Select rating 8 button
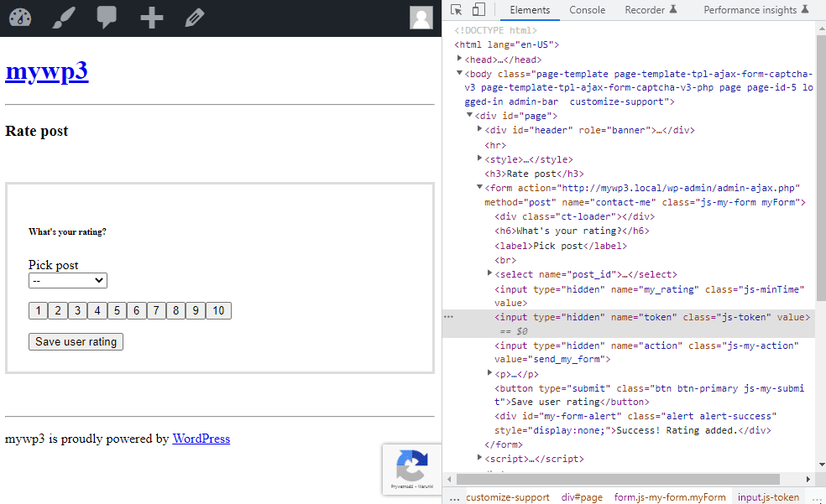 pyautogui.click(x=176, y=310)
